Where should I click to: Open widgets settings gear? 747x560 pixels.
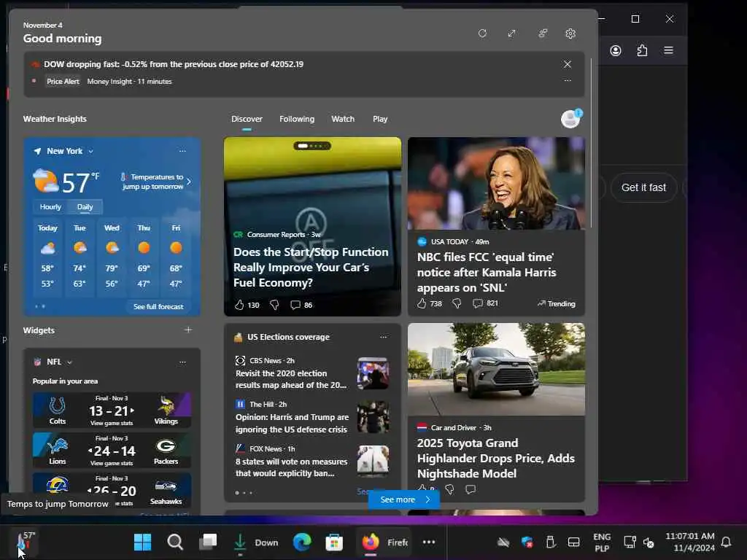click(570, 34)
